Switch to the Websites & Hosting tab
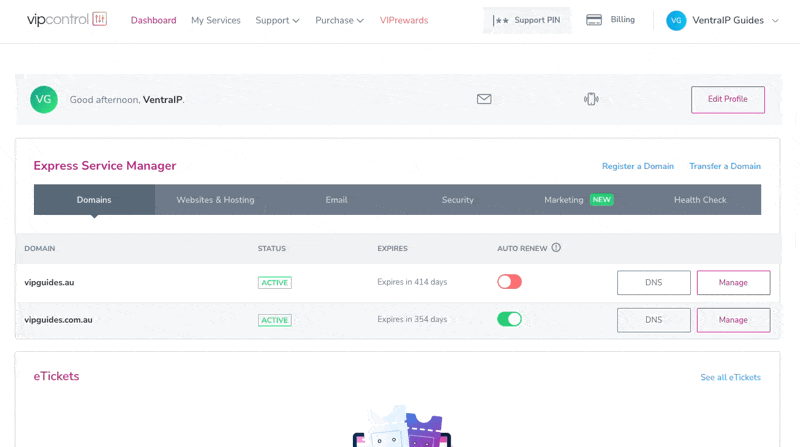Screen dimensions: 800x447 (215, 200)
